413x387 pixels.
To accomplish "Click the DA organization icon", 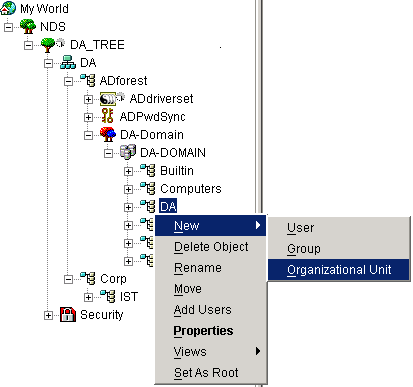I will (68, 63).
